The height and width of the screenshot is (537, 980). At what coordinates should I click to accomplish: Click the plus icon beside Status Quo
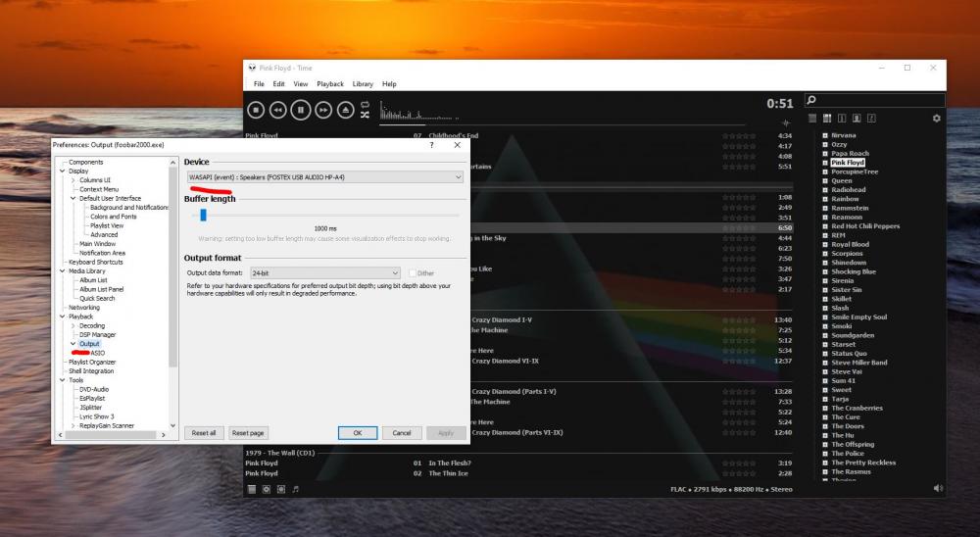pyautogui.click(x=825, y=353)
